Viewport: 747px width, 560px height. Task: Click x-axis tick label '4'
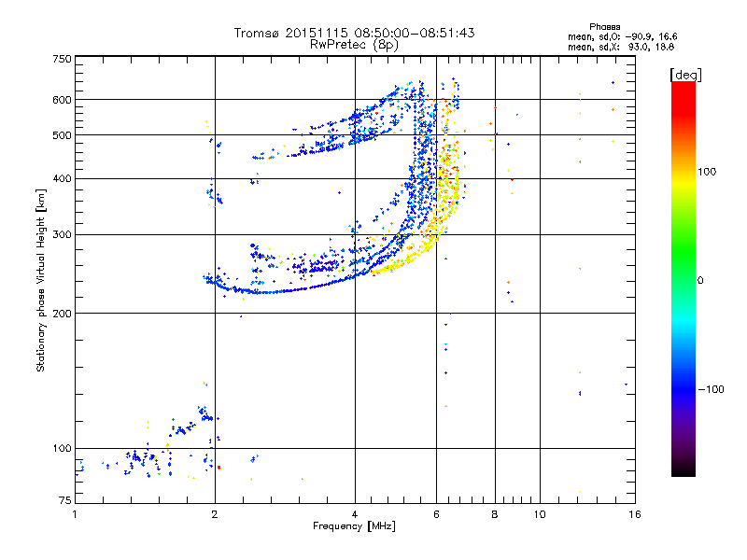pos(355,514)
